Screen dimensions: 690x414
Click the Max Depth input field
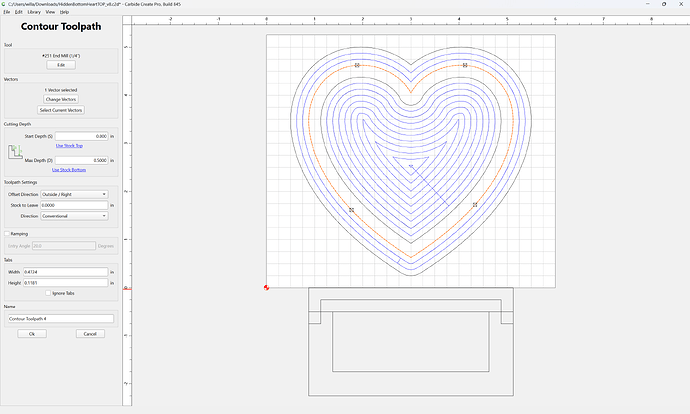(x=81, y=160)
